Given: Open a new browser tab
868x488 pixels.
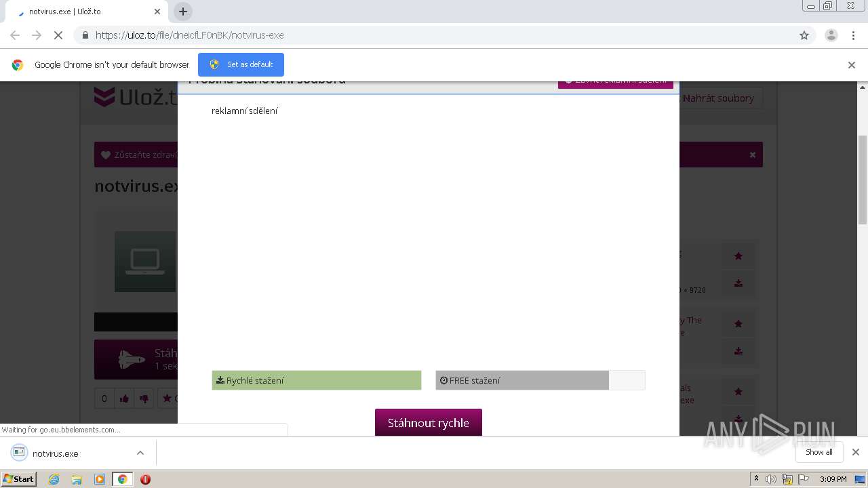Looking at the screenshot, I should pos(182,12).
